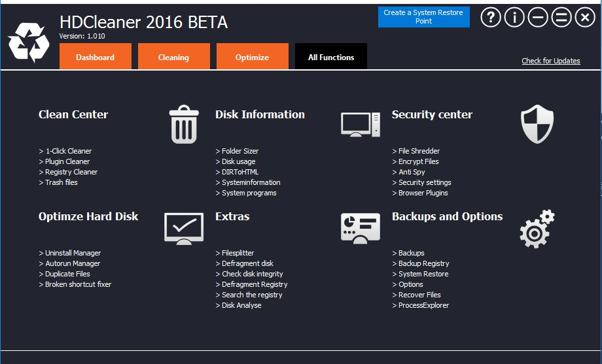Open Plugin Cleaner
This screenshot has width=602, height=364.
[64, 161]
